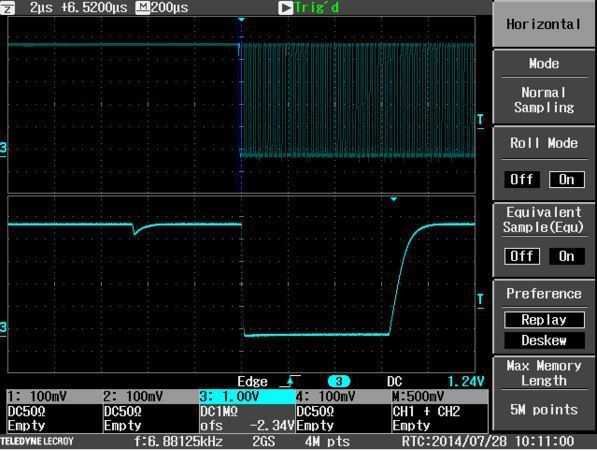Viewport: 597px width, 451px height.
Task: Click the f:6.88125kHz frequency readout
Action: pyautogui.click(x=179, y=441)
